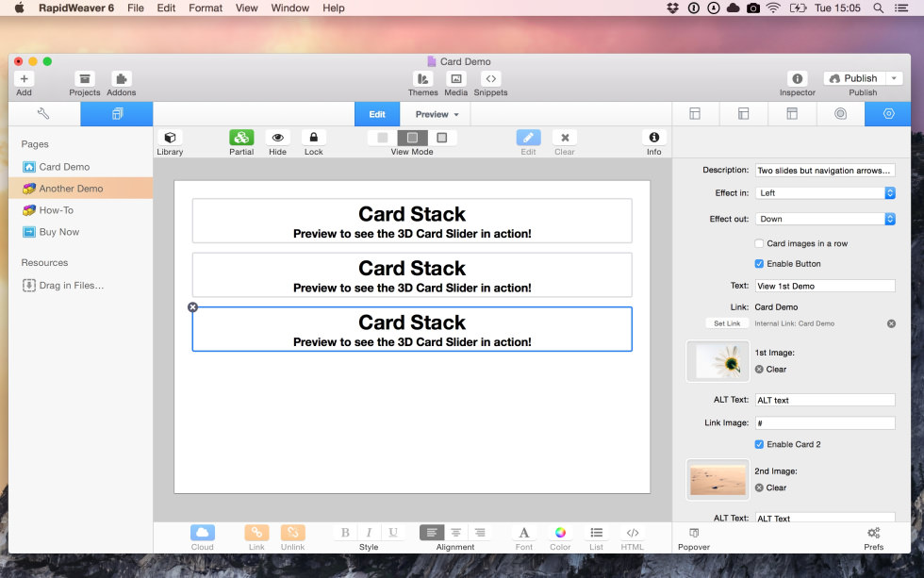Viewport: 924px width, 578px height.
Task: Toggle Italic text style
Action: point(369,533)
